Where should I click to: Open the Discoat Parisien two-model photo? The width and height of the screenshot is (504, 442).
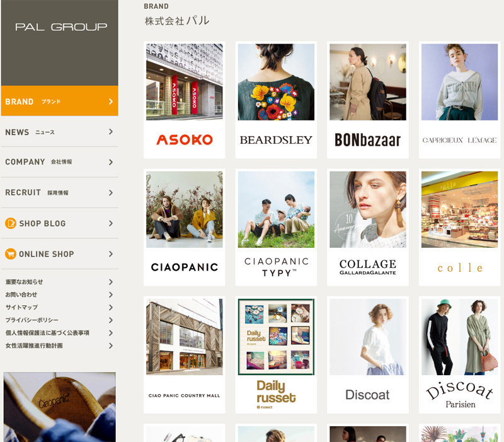(460, 337)
